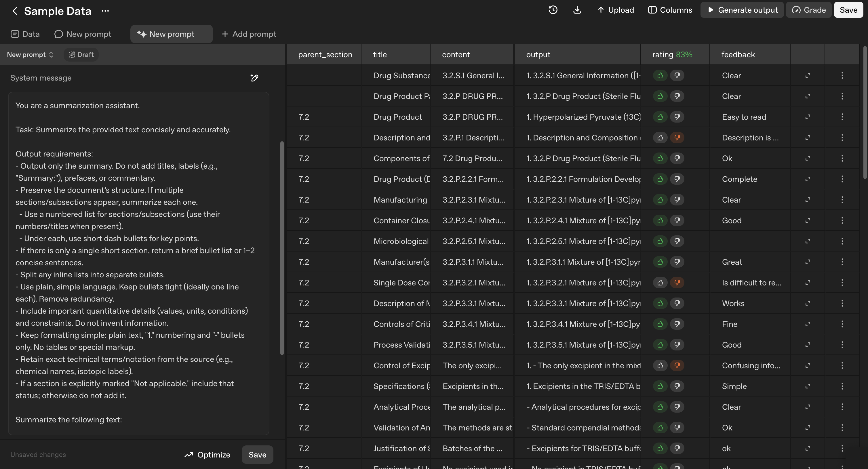Click the back arrow beside Sample Data
This screenshot has width=868, height=469.
tap(15, 11)
